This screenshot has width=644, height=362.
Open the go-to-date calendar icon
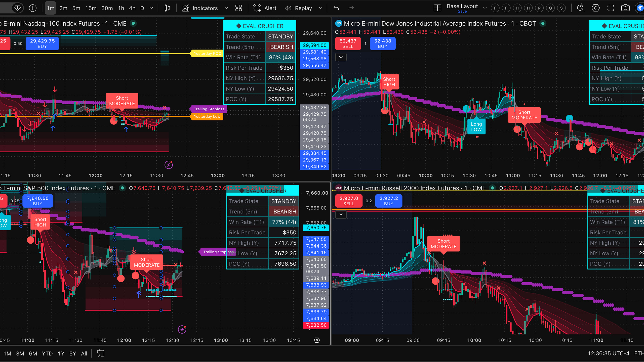[100, 353]
